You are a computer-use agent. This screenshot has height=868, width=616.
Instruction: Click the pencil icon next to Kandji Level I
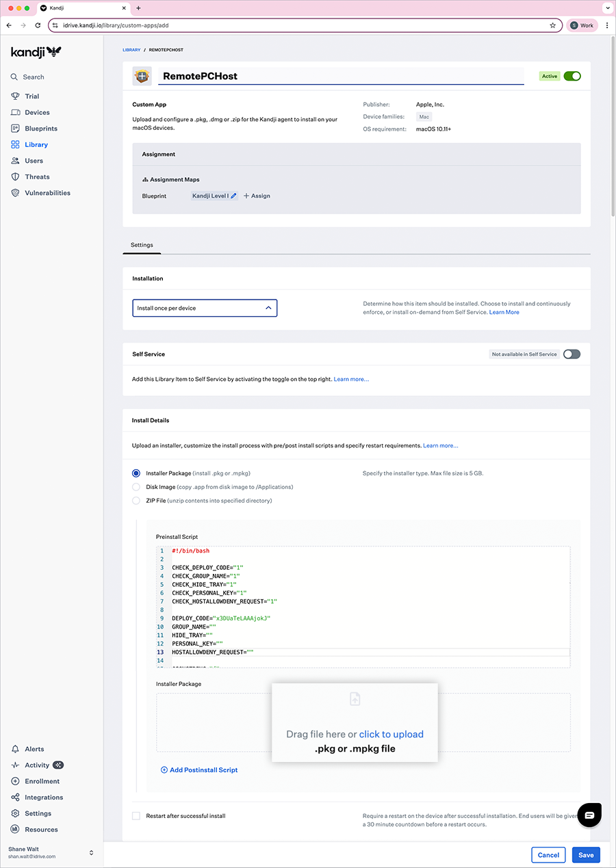(233, 196)
